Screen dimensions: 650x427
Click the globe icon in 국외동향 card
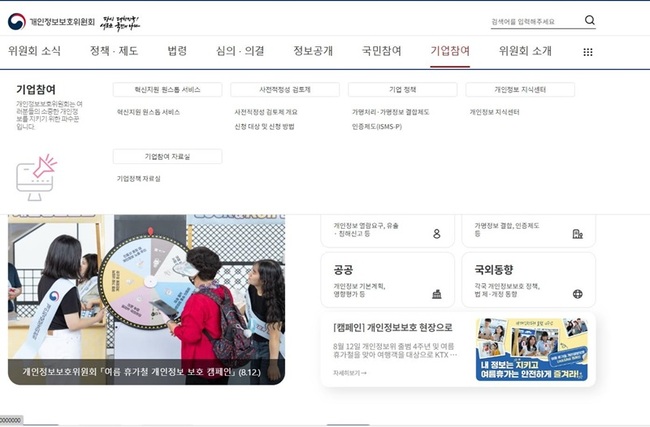(577, 294)
